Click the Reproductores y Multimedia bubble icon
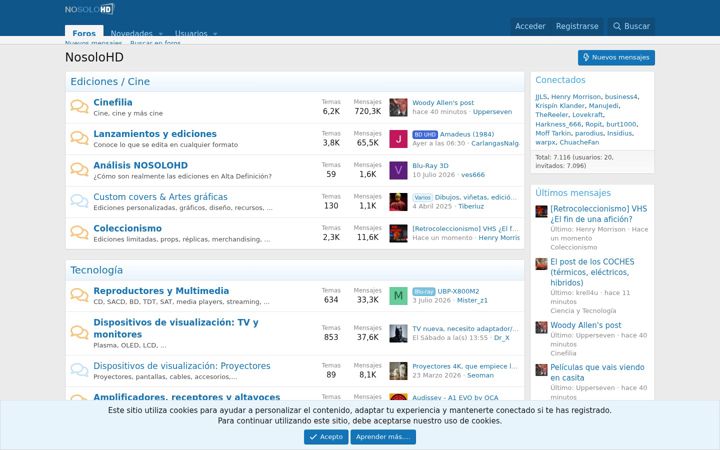The height and width of the screenshot is (450, 720). 79,295
